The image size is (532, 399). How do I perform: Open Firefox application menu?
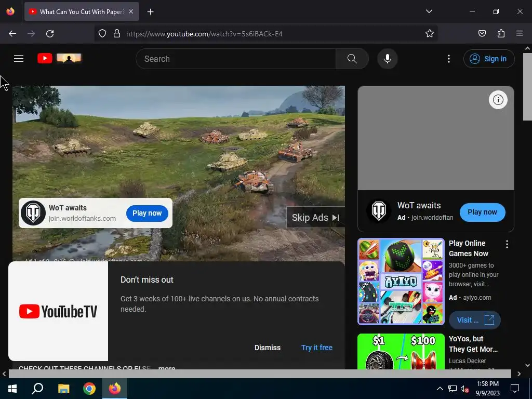pyautogui.click(x=519, y=33)
